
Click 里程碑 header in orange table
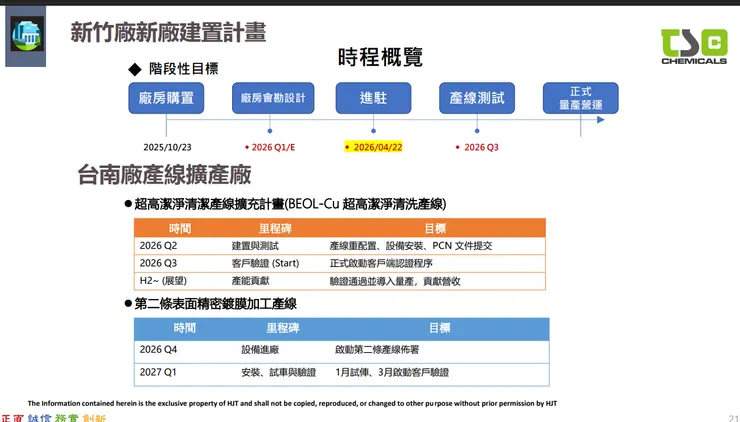(275, 228)
